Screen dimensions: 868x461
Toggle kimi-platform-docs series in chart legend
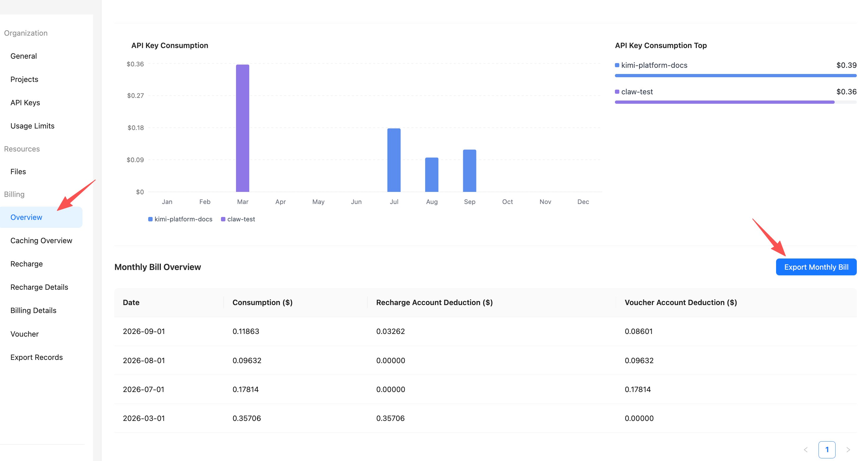coord(180,219)
